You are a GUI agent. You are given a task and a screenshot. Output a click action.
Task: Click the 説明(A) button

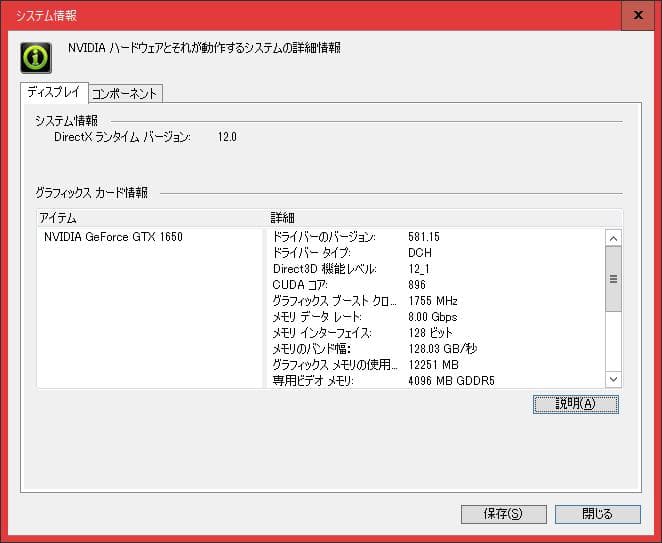tap(576, 404)
